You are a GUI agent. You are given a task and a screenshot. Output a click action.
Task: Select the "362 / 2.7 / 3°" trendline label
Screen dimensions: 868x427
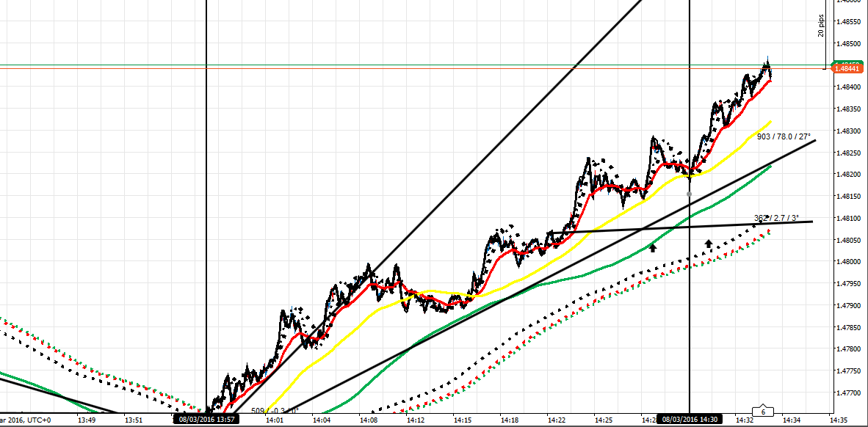tap(777, 216)
